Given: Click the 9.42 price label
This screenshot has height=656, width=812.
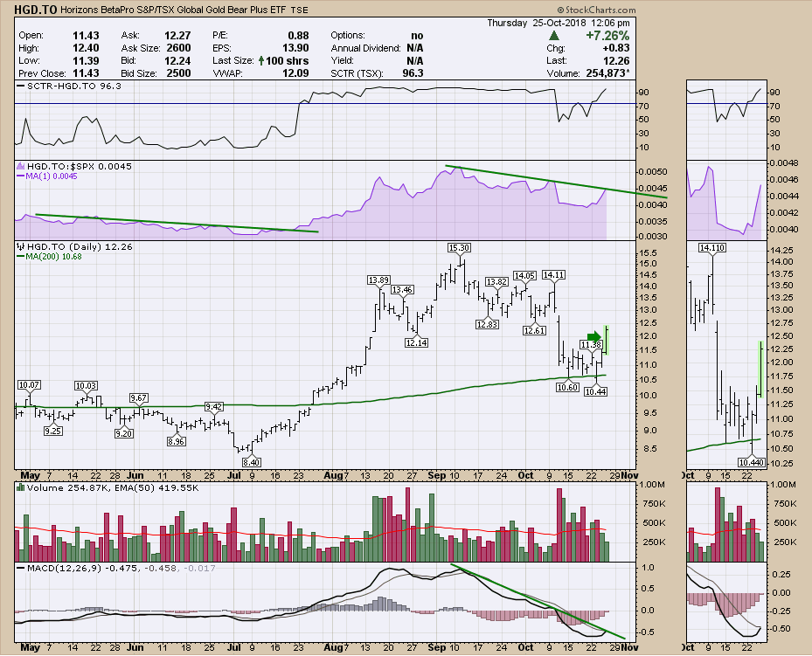Looking at the screenshot, I should (214, 407).
